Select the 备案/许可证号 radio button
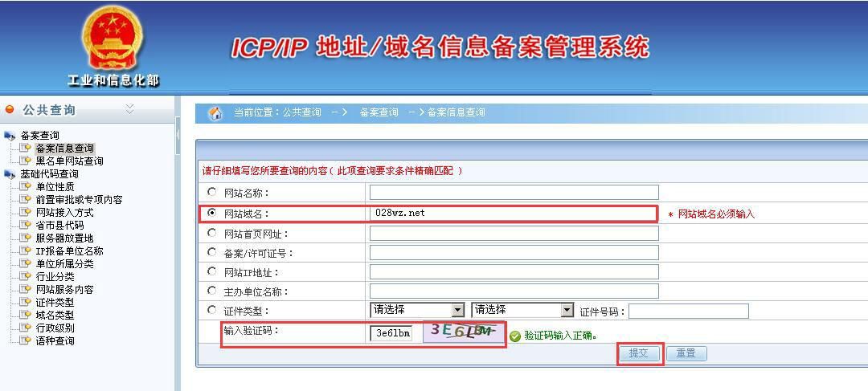The image size is (868, 391). [x=212, y=252]
